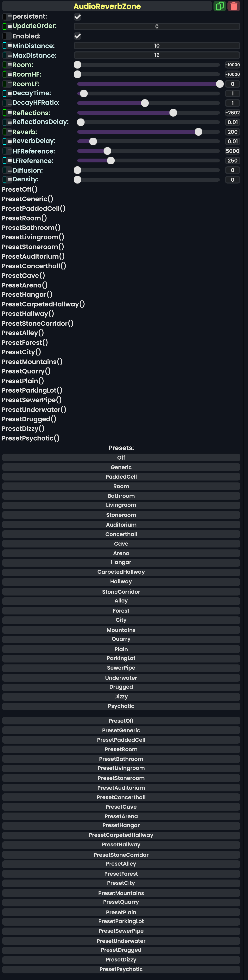Click the PresetCave() method entry

tap(23, 275)
